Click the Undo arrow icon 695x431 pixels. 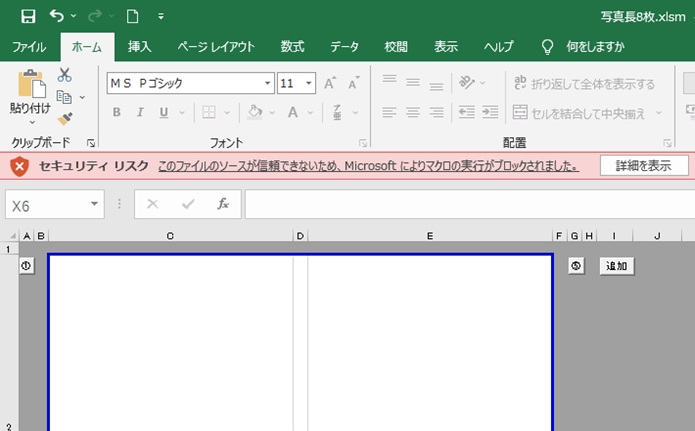(56, 16)
